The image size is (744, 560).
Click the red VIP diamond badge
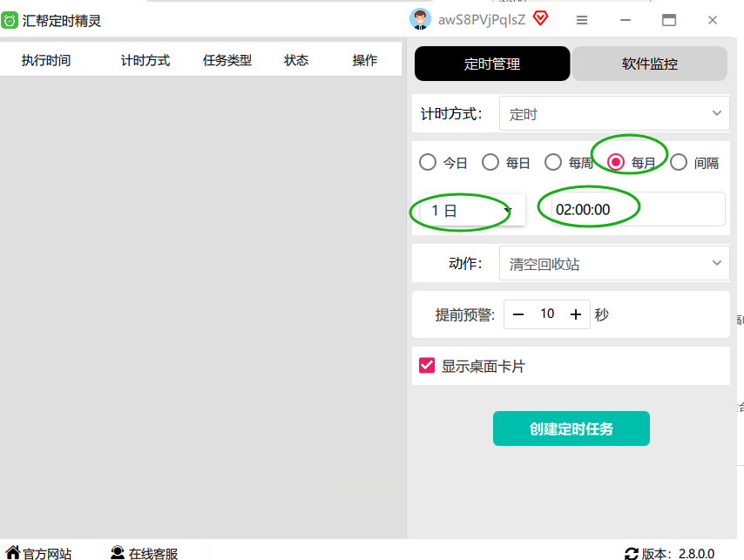(540, 19)
